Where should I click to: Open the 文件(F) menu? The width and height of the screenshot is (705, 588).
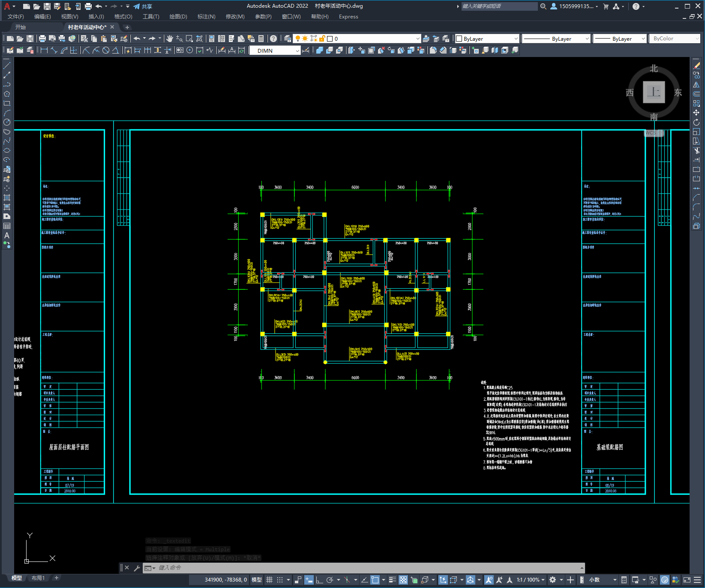(15, 17)
